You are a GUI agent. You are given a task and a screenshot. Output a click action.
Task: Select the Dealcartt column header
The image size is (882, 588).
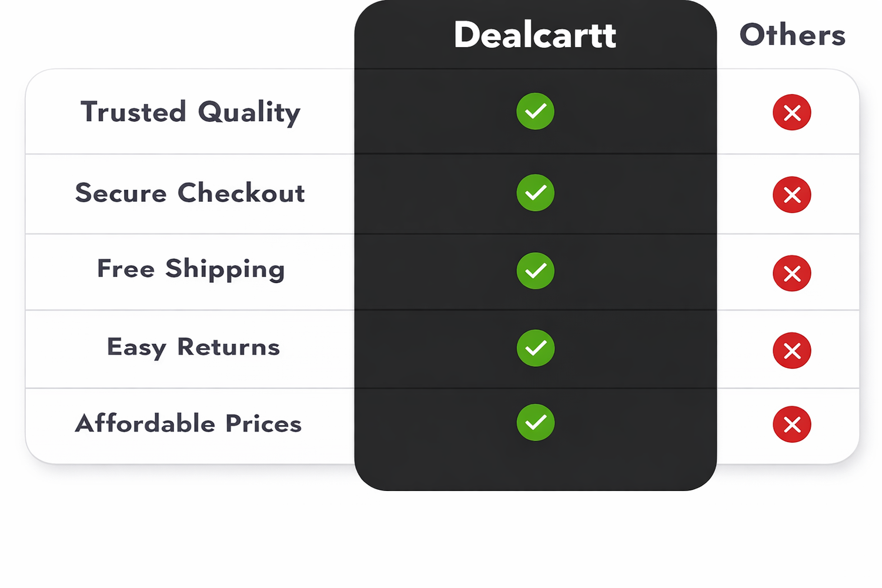pos(535,35)
